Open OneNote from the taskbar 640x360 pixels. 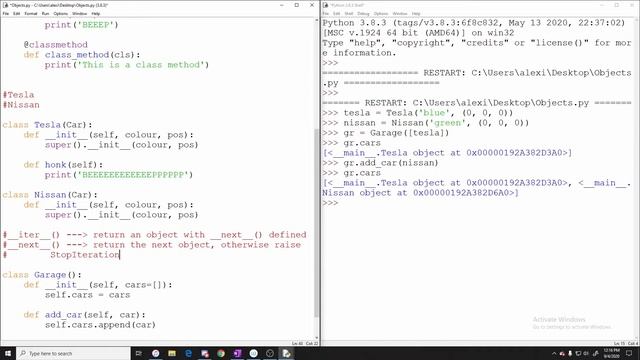click(237, 353)
